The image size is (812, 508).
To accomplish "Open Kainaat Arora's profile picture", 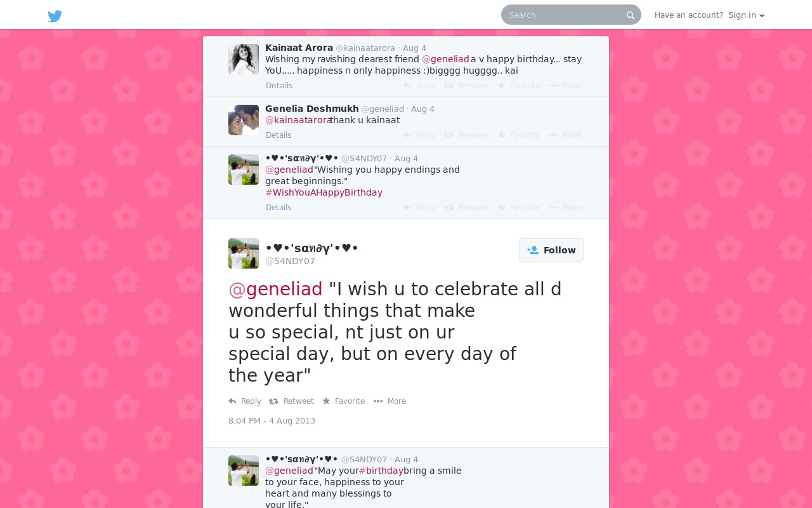I will tap(244, 59).
